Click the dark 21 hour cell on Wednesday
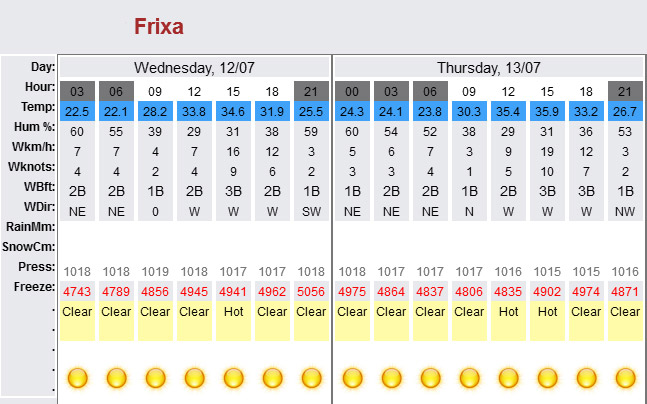This screenshot has height=404, width=647. pyautogui.click(x=311, y=91)
